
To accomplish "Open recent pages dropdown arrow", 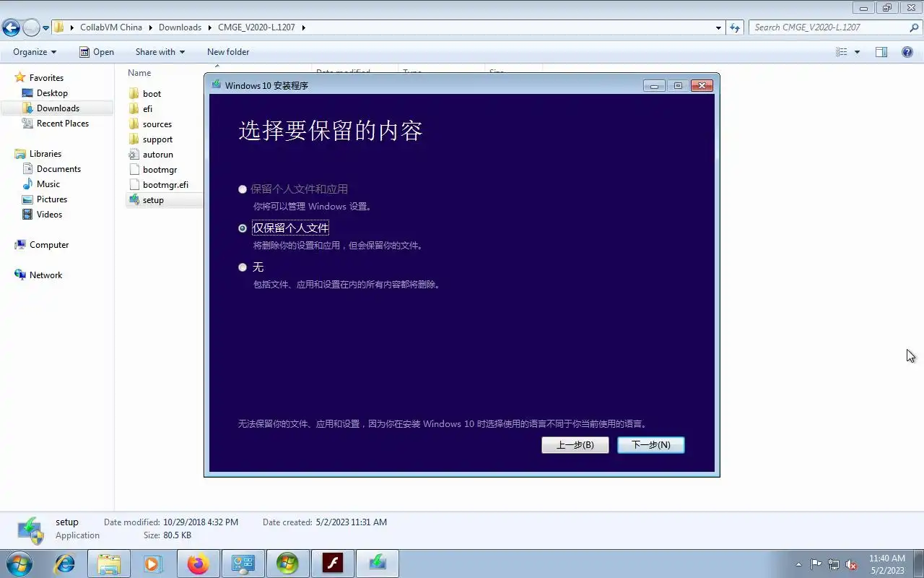I will pos(46,28).
